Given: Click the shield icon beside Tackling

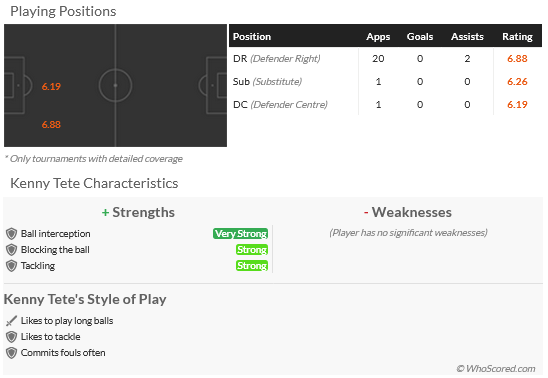Looking at the screenshot, I should pyautogui.click(x=12, y=266).
